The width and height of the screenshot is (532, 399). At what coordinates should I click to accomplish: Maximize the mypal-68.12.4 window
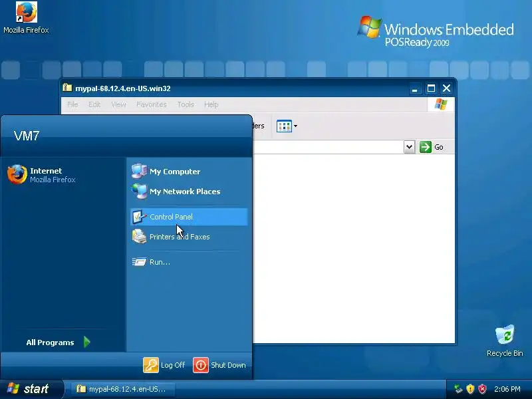tap(431, 88)
